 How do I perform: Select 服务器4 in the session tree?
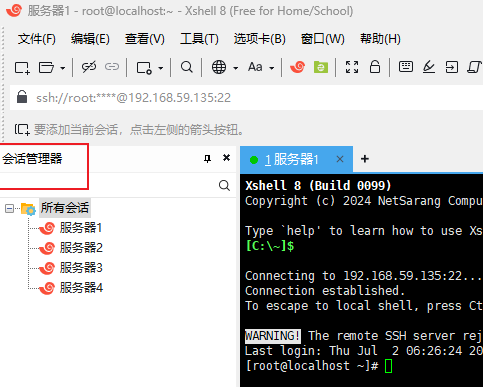pos(81,288)
